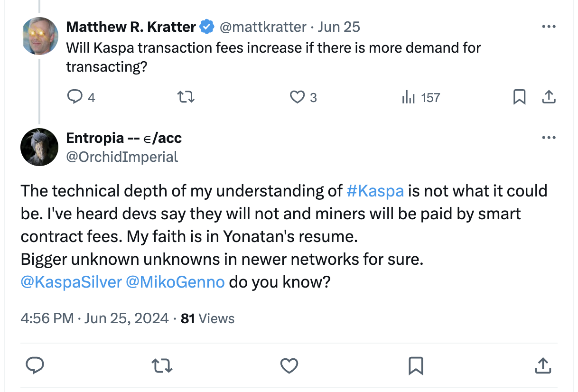The width and height of the screenshot is (578, 392).
Task: Open @MikoGenno mention
Action: click(175, 282)
